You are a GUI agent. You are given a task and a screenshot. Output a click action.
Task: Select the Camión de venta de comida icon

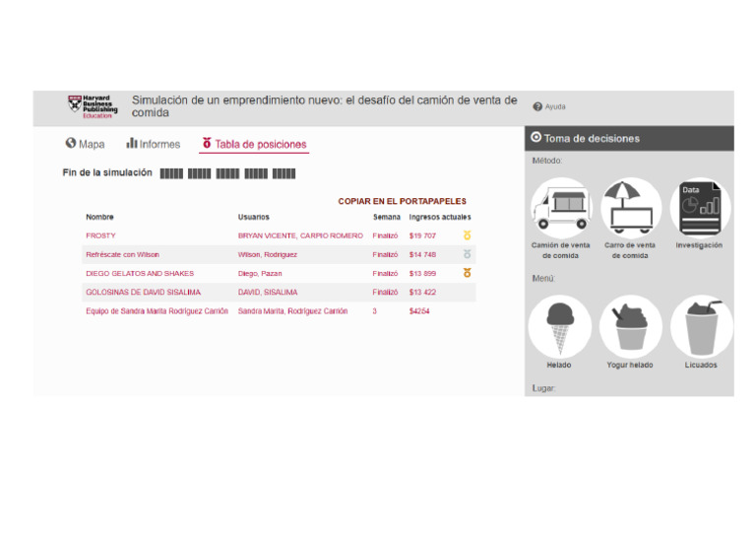tap(561, 209)
